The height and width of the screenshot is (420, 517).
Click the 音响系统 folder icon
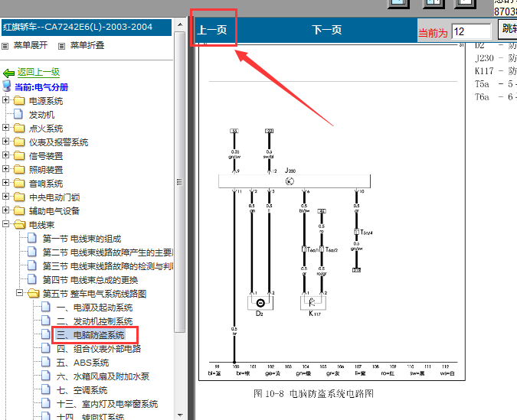pyautogui.click(x=19, y=183)
